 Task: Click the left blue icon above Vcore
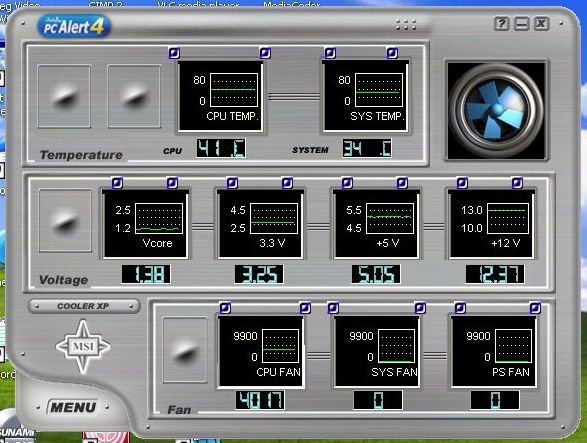117,183
